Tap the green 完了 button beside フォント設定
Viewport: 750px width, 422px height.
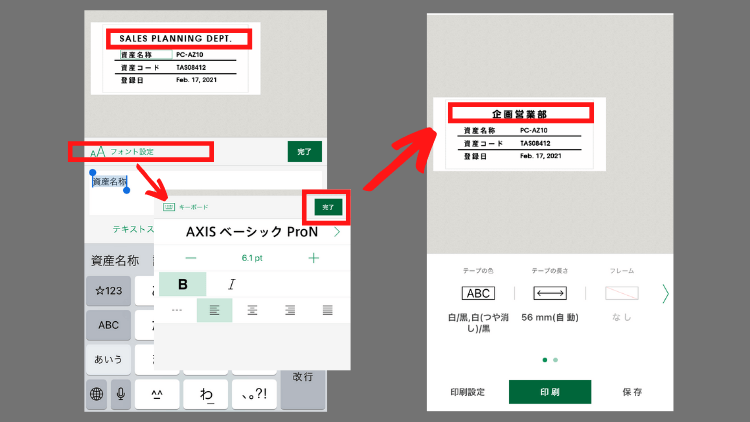pos(305,152)
